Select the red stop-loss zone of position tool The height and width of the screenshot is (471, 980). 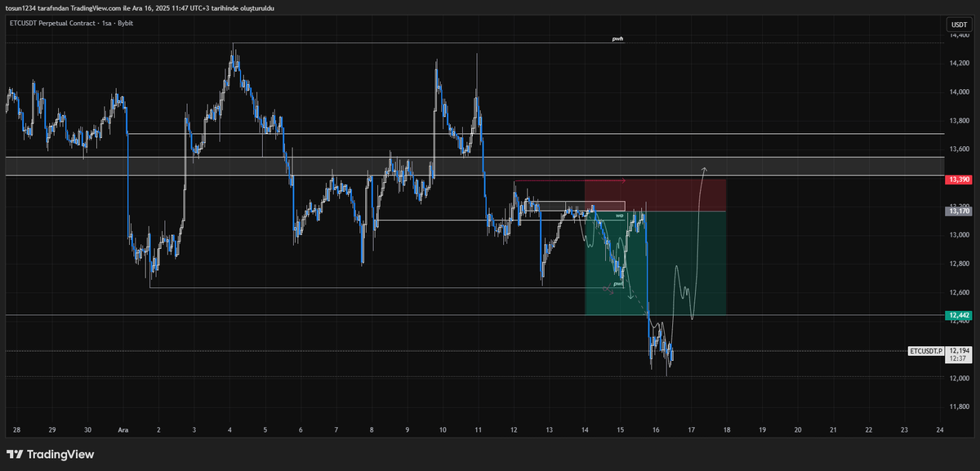pos(655,195)
